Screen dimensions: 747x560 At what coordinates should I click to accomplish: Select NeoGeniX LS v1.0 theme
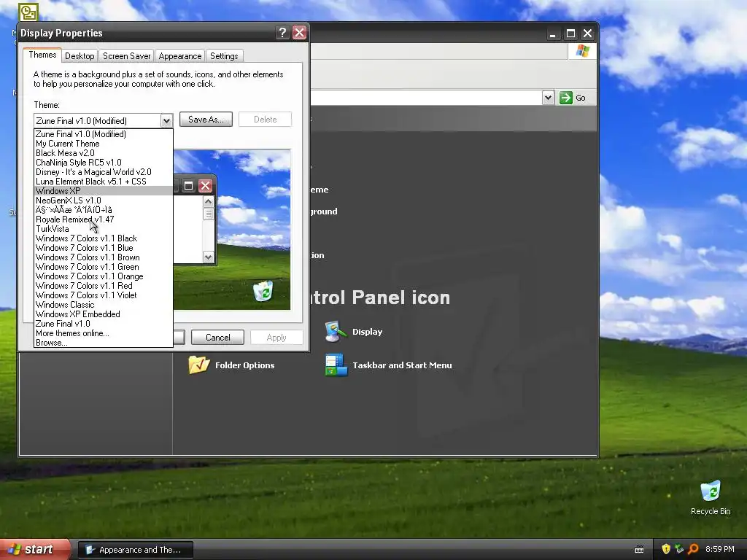click(x=104, y=200)
